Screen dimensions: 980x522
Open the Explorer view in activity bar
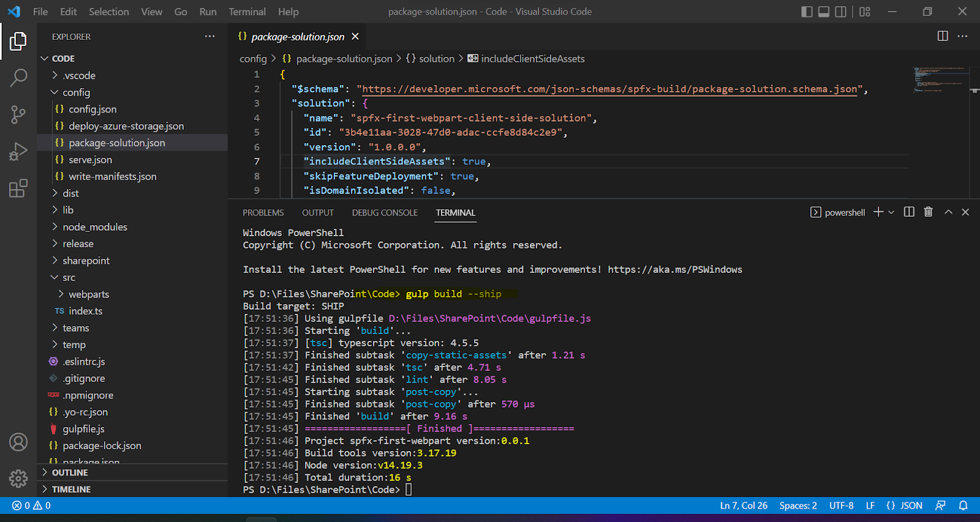(x=18, y=42)
